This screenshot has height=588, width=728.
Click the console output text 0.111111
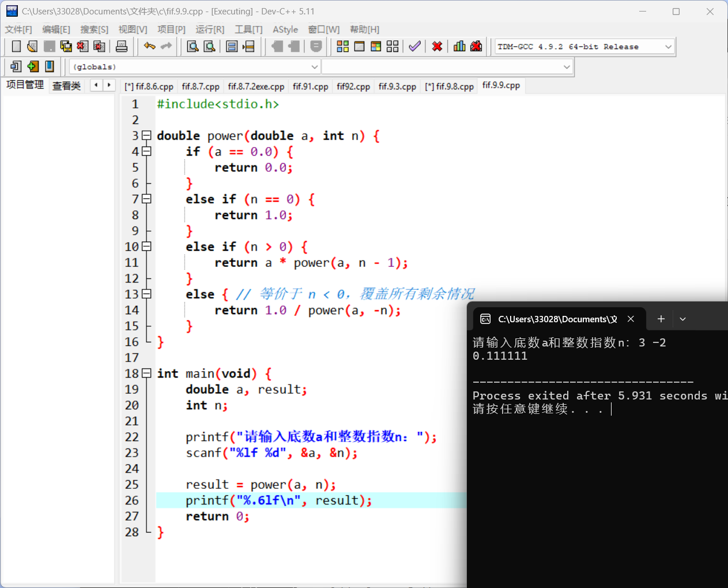[500, 356]
